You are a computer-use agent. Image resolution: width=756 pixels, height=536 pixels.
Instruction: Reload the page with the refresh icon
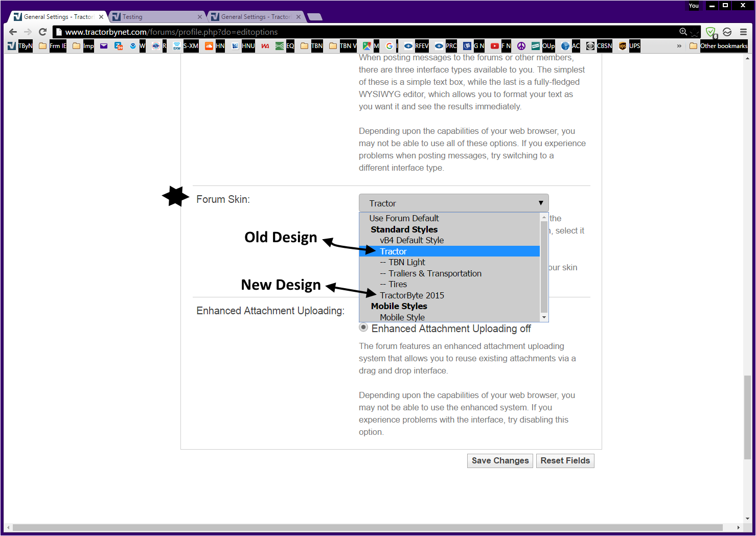[x=43, y=32]
